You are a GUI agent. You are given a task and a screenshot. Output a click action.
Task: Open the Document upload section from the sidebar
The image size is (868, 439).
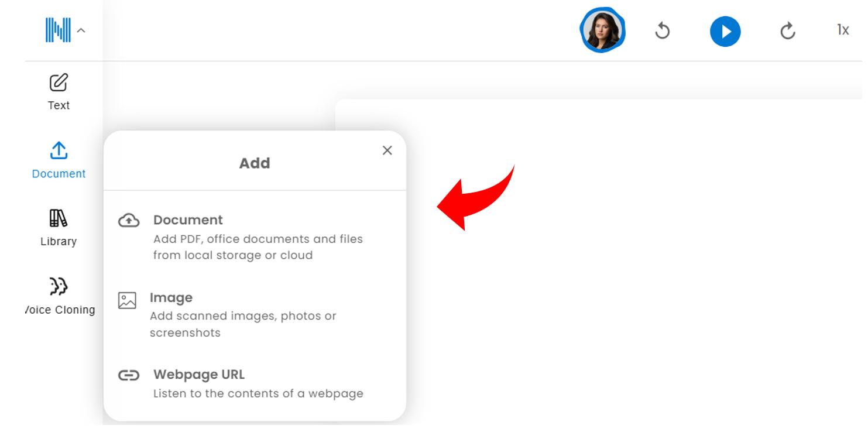coord(57,160)
